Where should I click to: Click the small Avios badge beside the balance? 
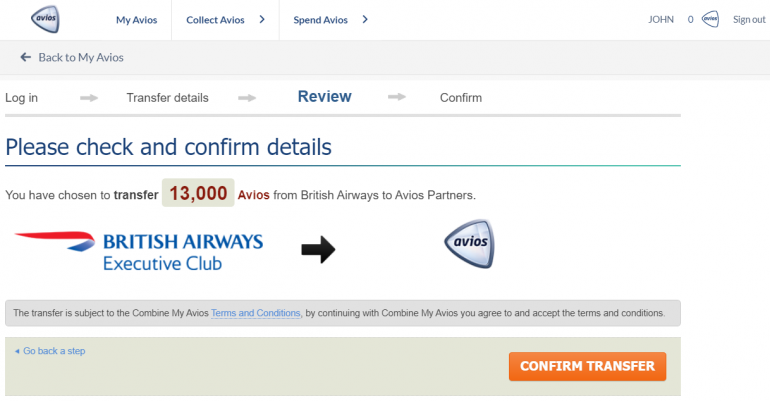tap(711, 19)
